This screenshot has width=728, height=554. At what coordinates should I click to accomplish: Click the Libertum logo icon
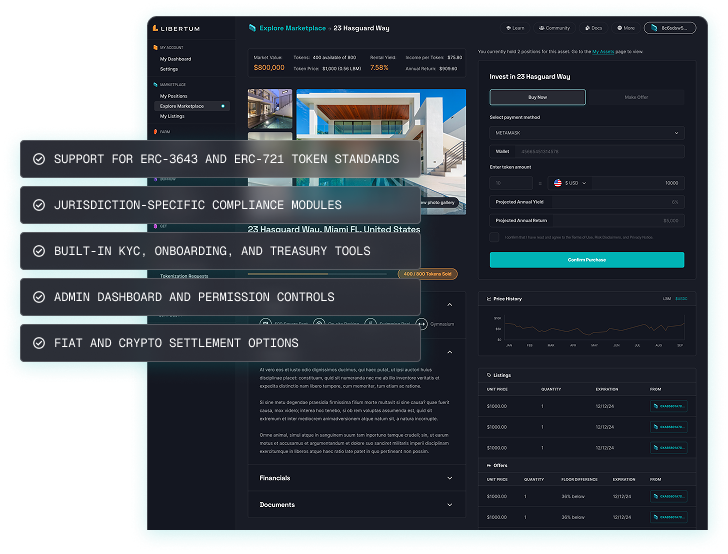[157, 28]
